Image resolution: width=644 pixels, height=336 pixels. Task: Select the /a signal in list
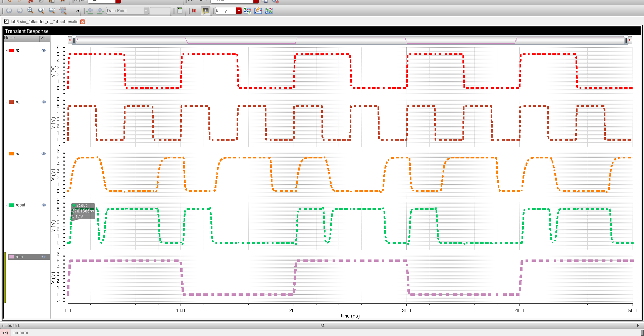tap(17, 102)
